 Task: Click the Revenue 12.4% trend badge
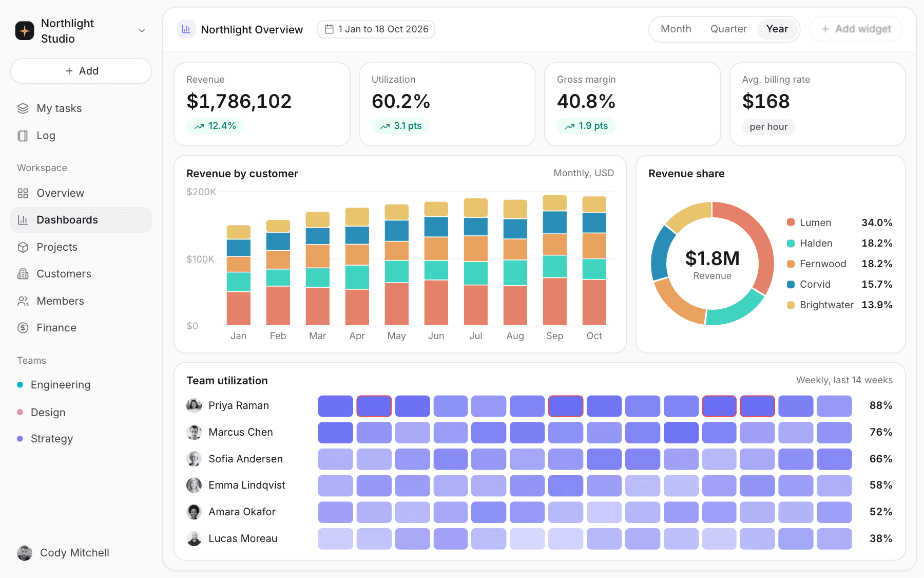click(216, 126)
